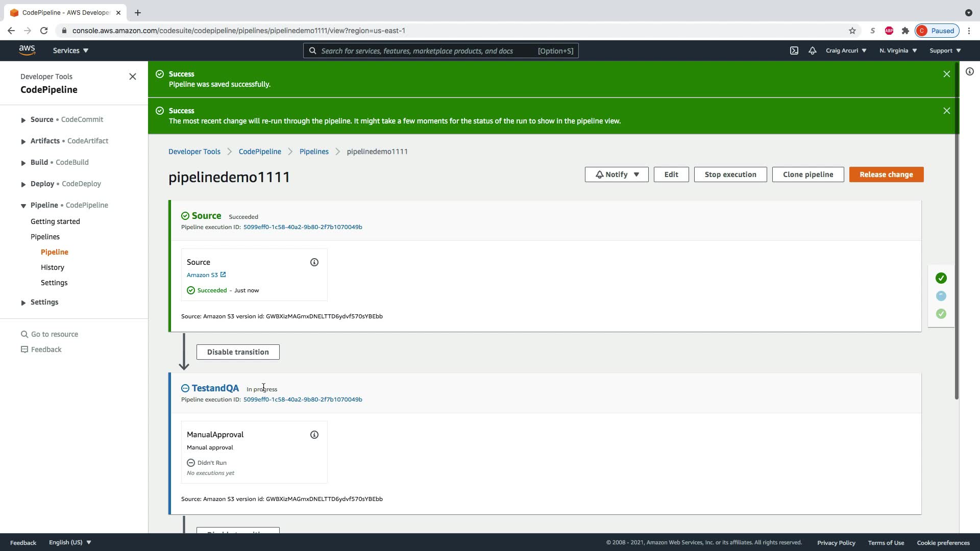Image resolution: width=980 pixels, height=551 pixels.
Task: Click the Source action info icon
Action: tap(314, 262)
